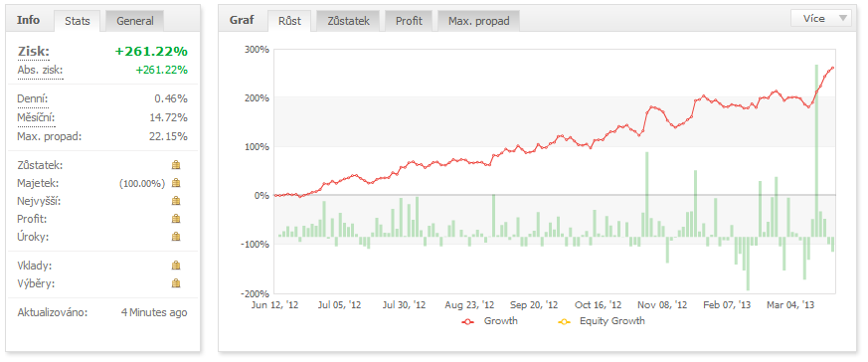Toggle the yellow Equity Growth legend marker

pos(564,321)
